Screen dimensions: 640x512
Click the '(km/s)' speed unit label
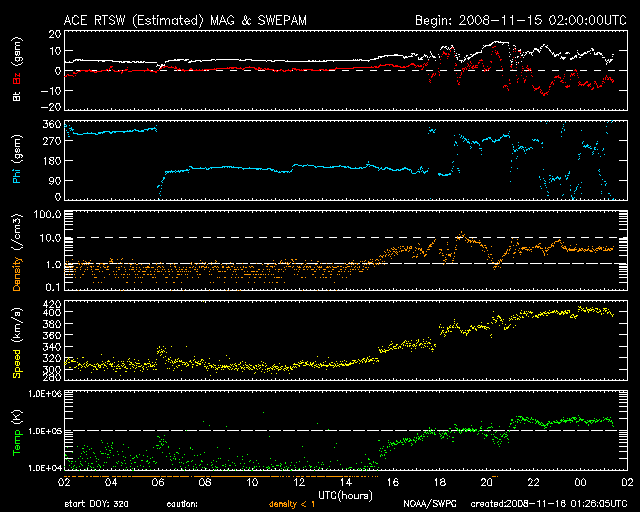click(x=17, y=325)
